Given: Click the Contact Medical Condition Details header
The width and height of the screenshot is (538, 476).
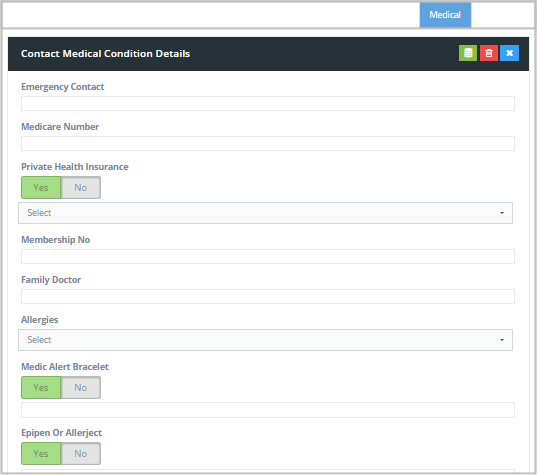Looking at the screenshot, I should (x=105, y=54).
